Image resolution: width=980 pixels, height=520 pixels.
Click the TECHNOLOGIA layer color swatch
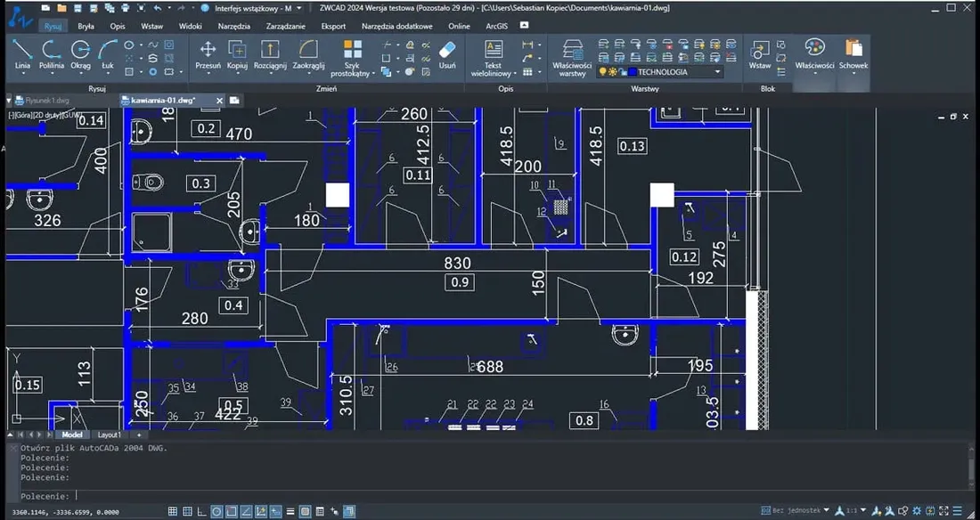[633, 70]
